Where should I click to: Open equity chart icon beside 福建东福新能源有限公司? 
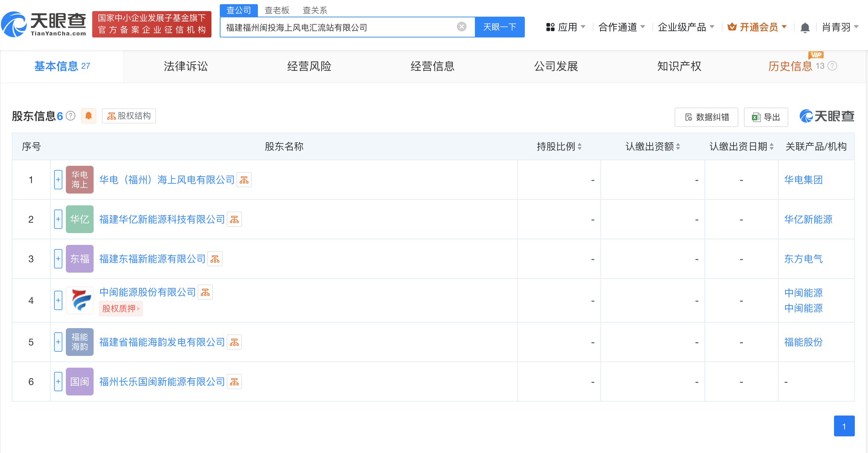pyautogui.click(x=215, y=259)
